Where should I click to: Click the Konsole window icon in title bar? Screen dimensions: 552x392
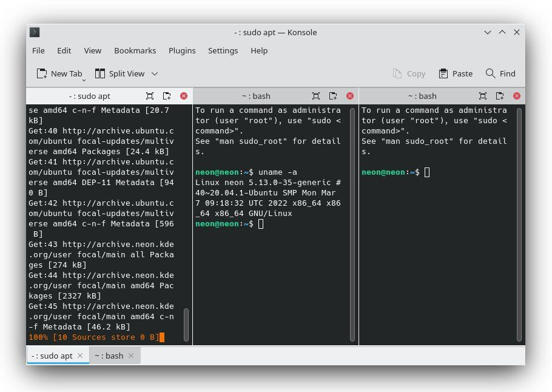point(35,32)
